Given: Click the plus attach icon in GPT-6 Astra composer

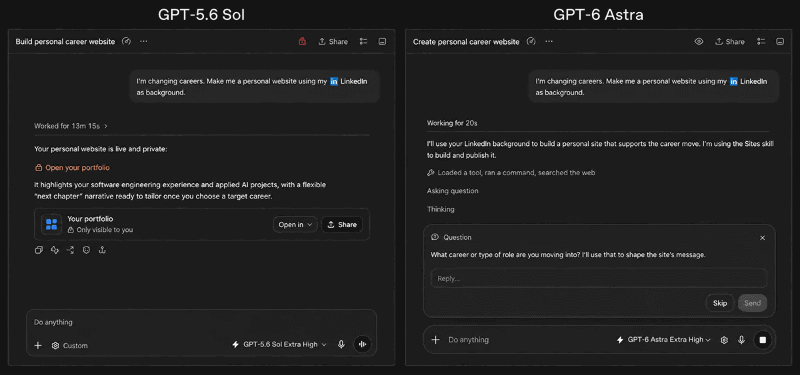Looking at the screenshot, I should pyautogui.click(x=436, y=340).
